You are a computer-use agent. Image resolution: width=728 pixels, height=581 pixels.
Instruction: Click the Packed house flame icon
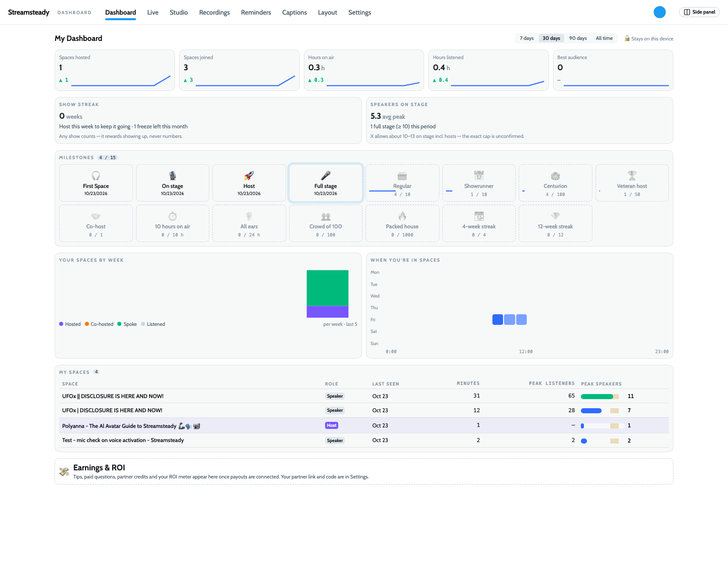tap(402, 216)
